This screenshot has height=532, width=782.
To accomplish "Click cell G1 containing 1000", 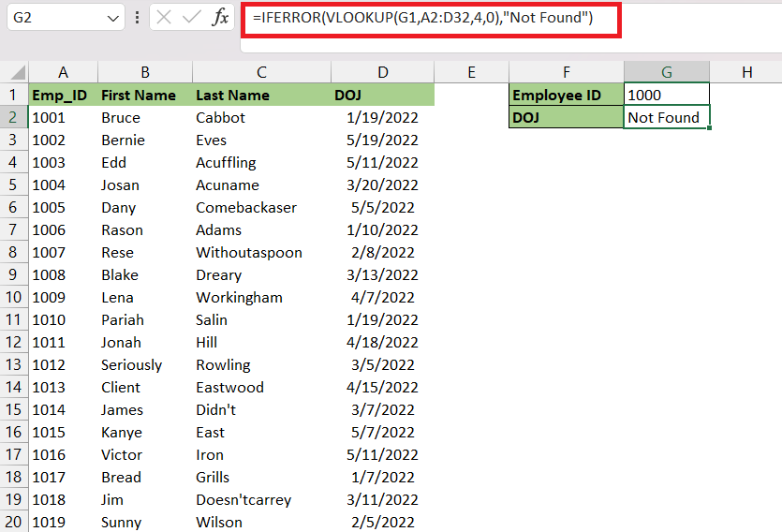I will click(666, 95).
